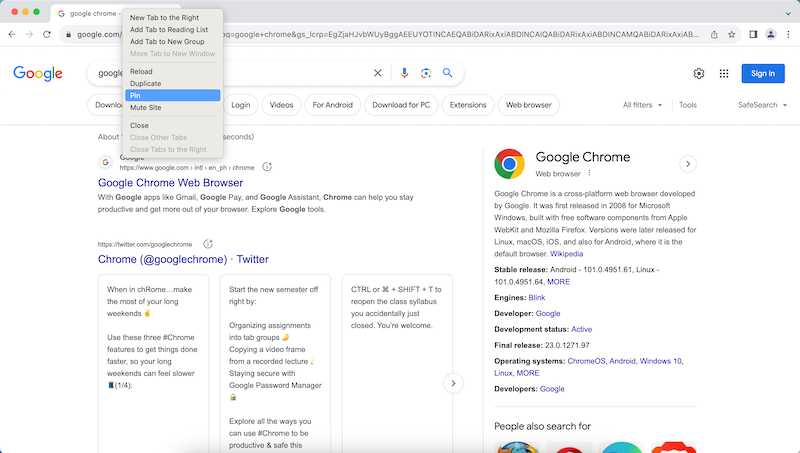
Task: Click the Sign in button
Action: (763, 73)
